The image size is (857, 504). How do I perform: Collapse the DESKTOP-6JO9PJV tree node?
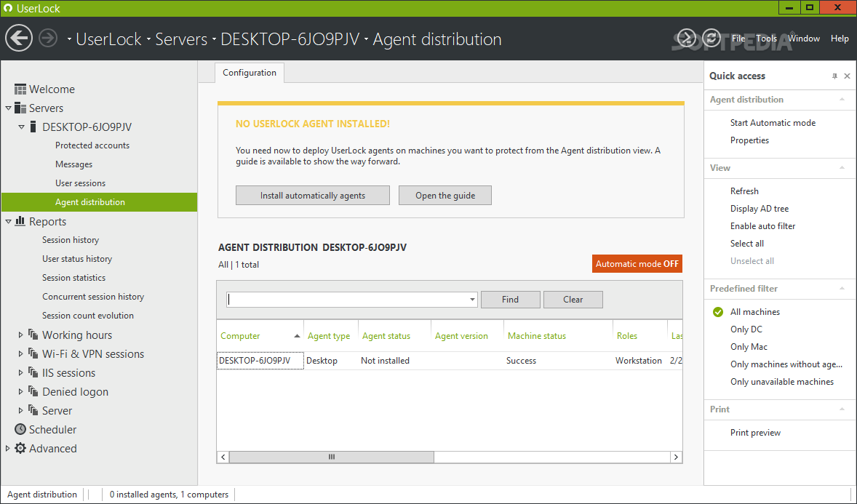21,127
